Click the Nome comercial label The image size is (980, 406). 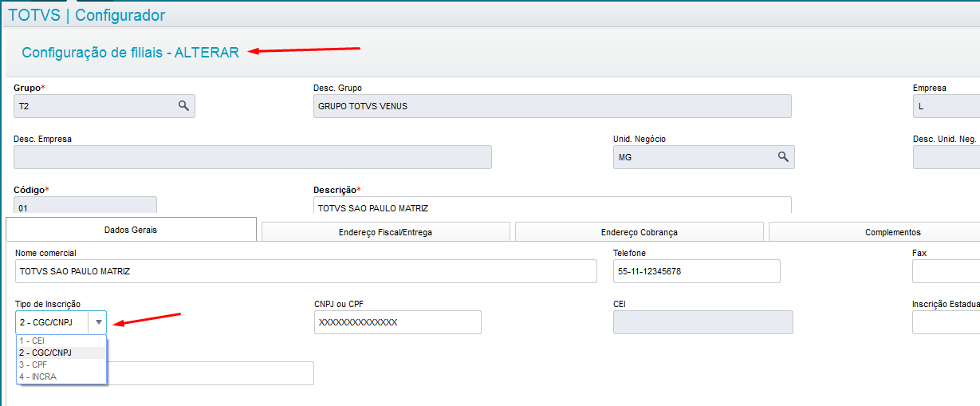(45, 253)
